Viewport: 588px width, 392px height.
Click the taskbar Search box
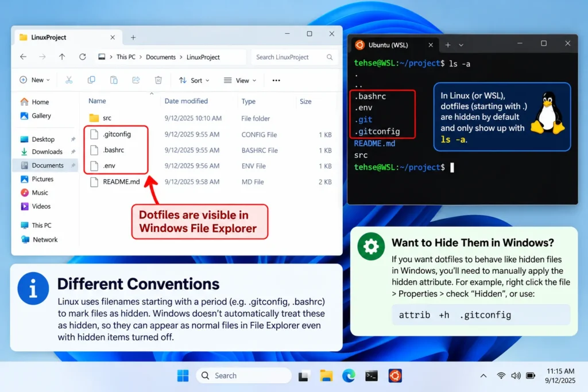coord(243,375)
